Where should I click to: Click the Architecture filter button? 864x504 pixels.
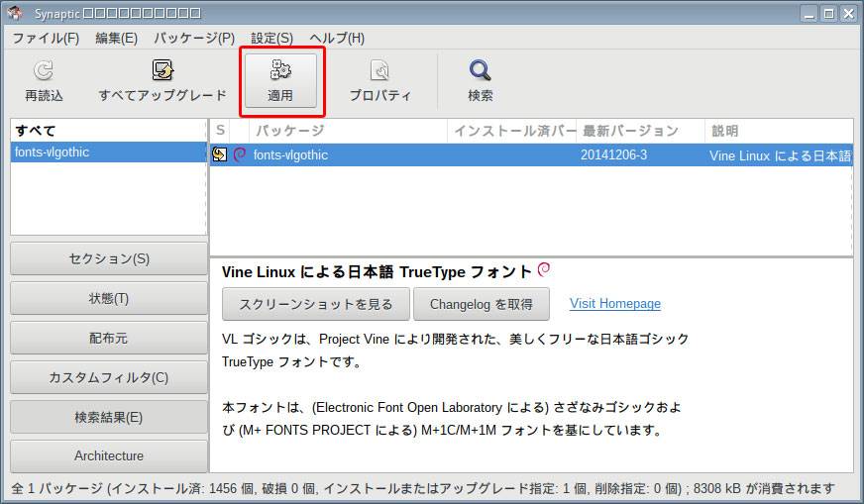coord(109,456)
